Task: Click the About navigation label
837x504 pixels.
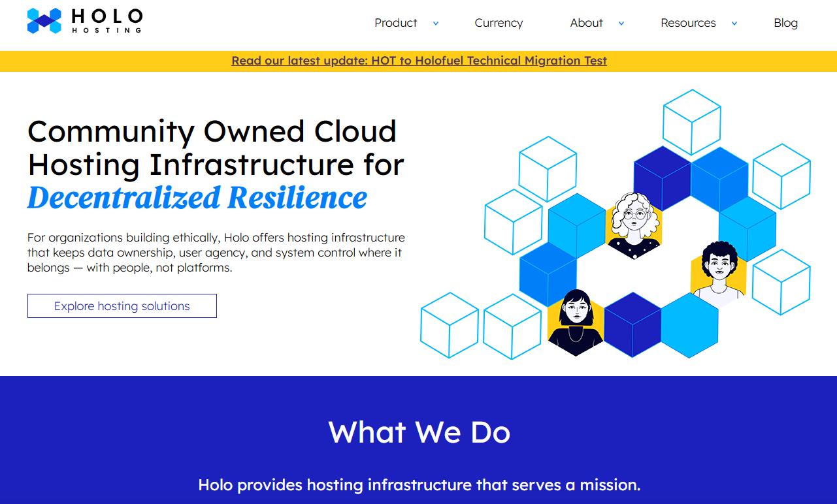Action: point(586,23)
